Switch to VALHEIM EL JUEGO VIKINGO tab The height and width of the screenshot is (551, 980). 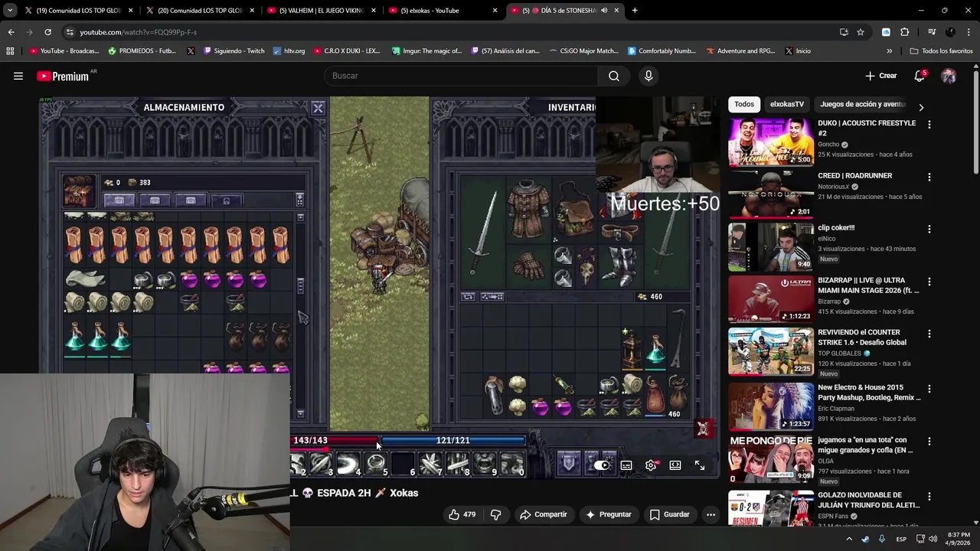coord(320,11)
